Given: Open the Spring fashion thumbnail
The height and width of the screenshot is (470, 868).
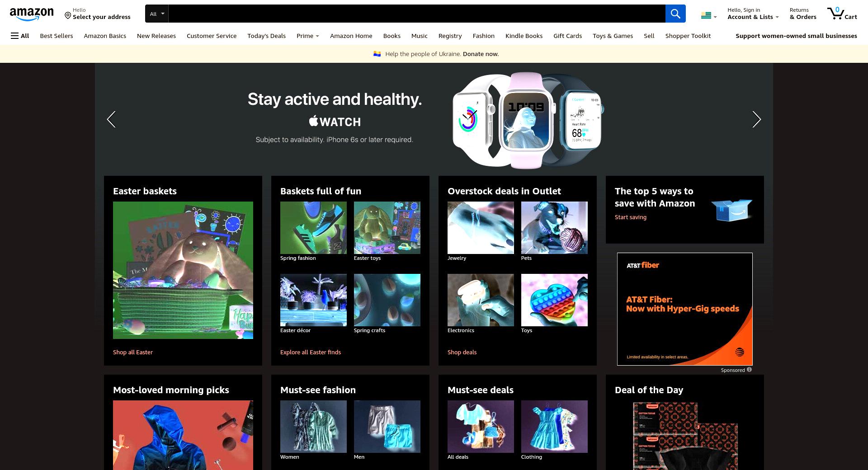Looking at the screenshot, I should [x=313, y=228].
